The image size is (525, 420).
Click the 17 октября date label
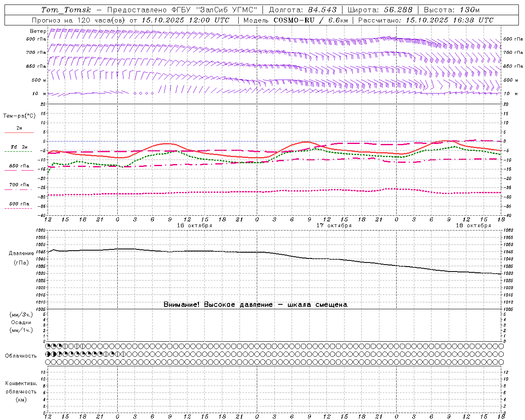click(334, 226)
